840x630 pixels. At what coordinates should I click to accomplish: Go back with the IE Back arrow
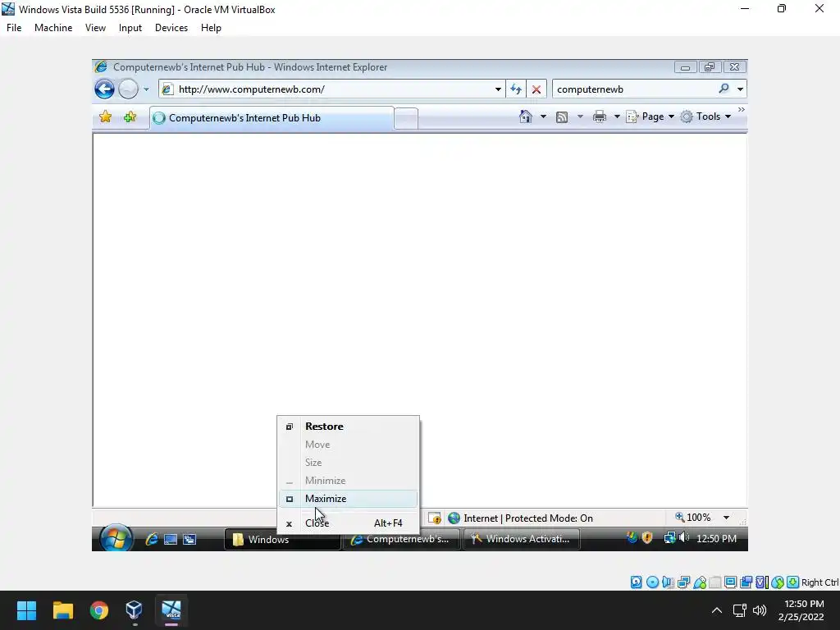coord(104,89)
